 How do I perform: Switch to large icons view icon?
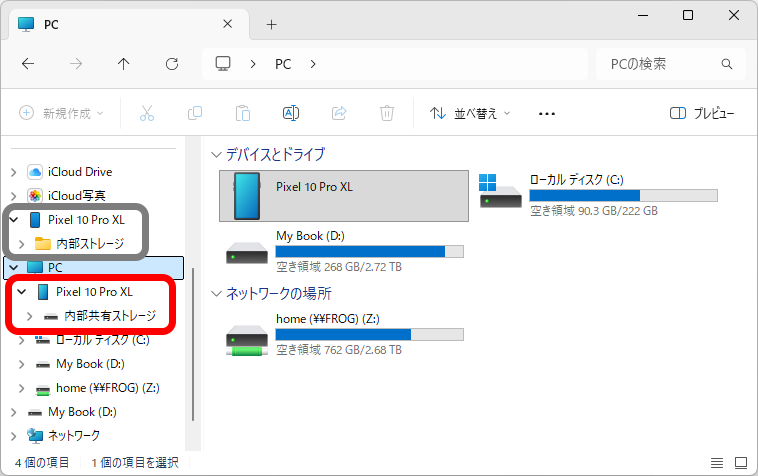741,463
